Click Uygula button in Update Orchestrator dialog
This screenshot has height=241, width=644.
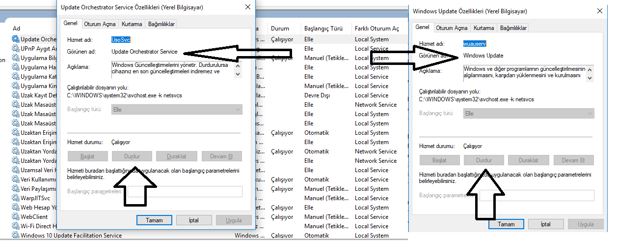coord(234,220)
